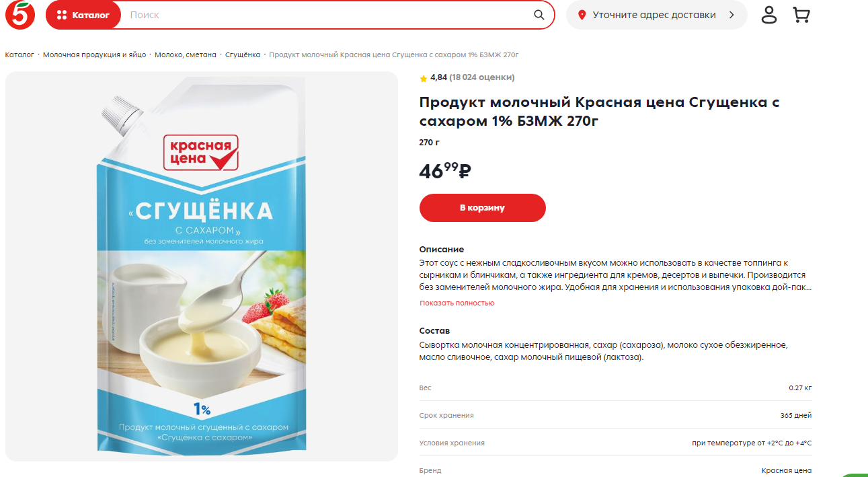The height and width of the screenshot is (477, 868).
Task: Navigate to Молоко, сметана breadcrumb
Action: point(186,54)
